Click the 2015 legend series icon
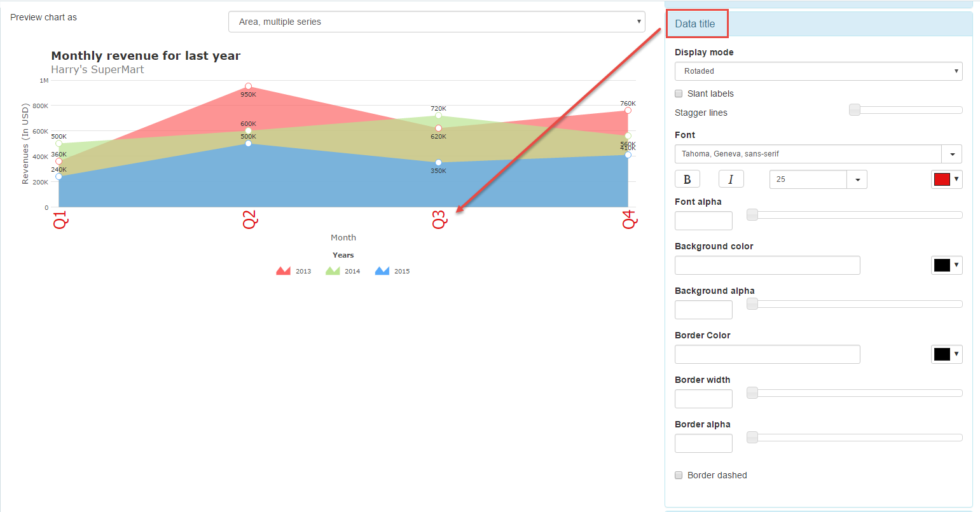The height and width of the screenshot is (512, 980). click(382, 271)
